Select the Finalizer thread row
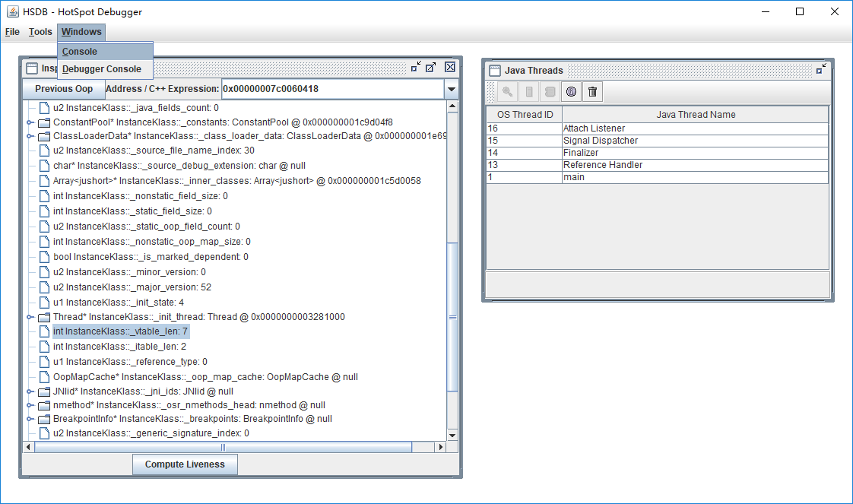853x504 pixels. 657,153
